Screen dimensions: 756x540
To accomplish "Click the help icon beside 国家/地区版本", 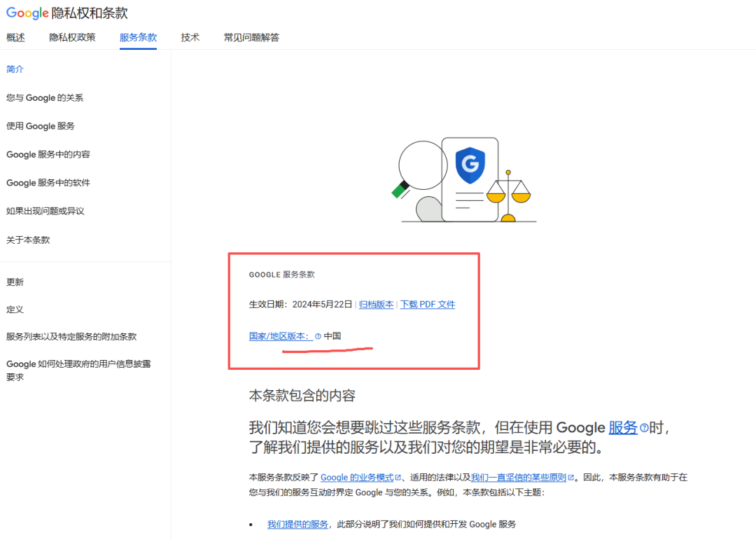I will (x=319, y=336).
